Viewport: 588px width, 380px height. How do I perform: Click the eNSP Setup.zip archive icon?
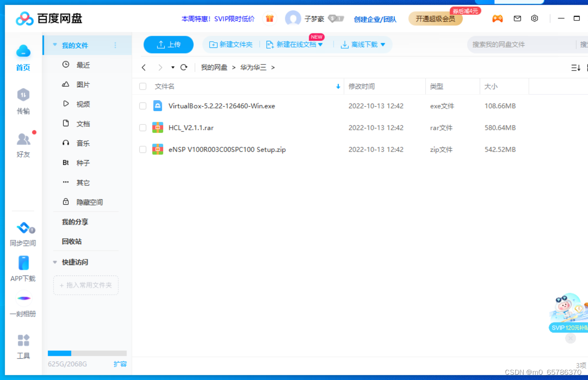157,149
